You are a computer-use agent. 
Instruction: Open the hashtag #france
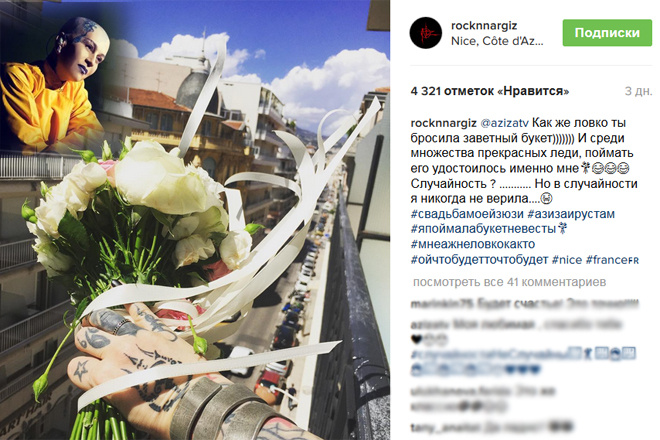[x=607, y=259]
